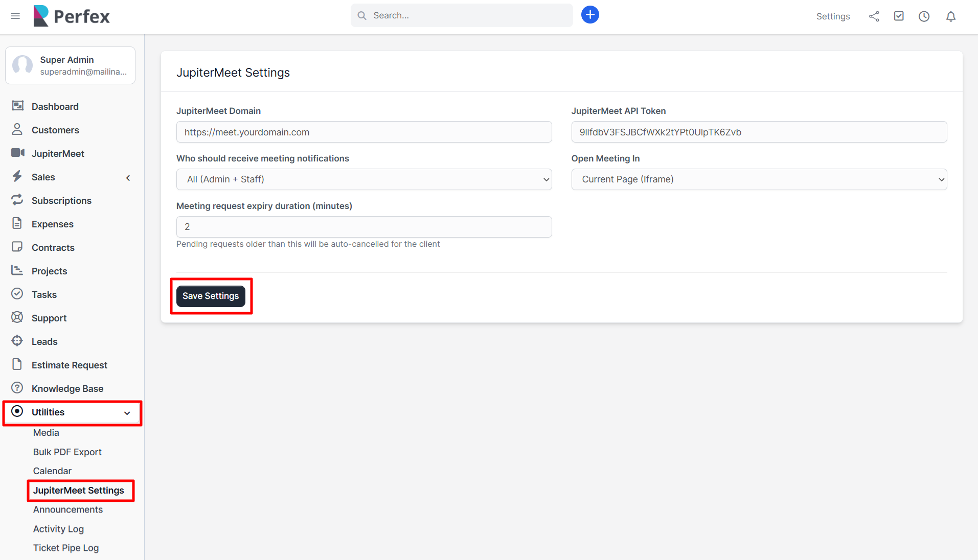Open the Leads page
The width and height of the screenshot is (978, 560).
(44, 342)
